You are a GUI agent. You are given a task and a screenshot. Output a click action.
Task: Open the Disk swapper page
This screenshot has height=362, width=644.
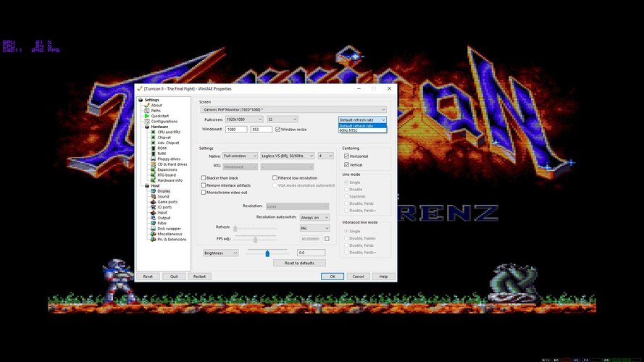(x=169, y=228)
